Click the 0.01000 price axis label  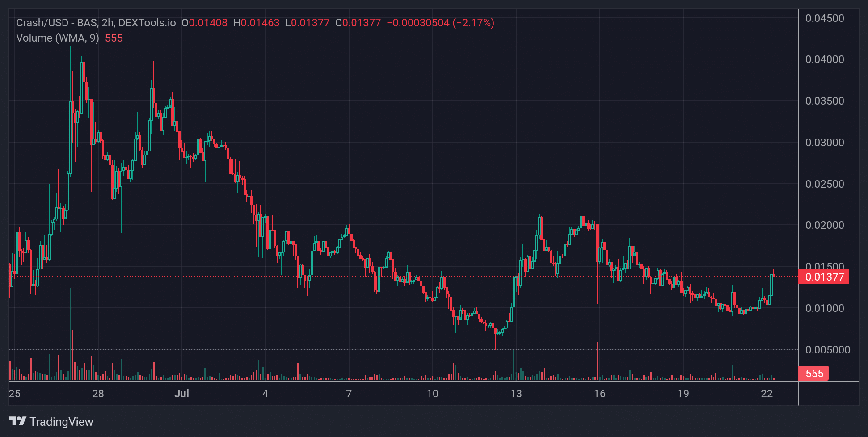pyautogui.click(x=825, y=308)
